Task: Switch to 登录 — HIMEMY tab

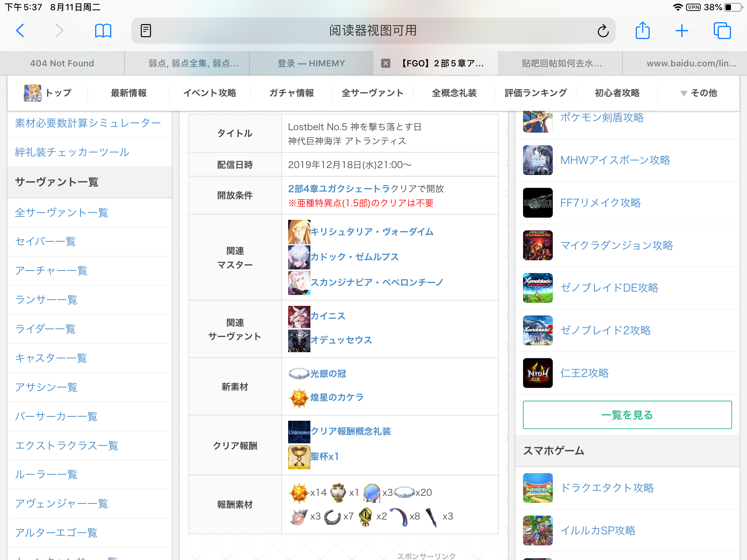Action: (x=311, y=63)
